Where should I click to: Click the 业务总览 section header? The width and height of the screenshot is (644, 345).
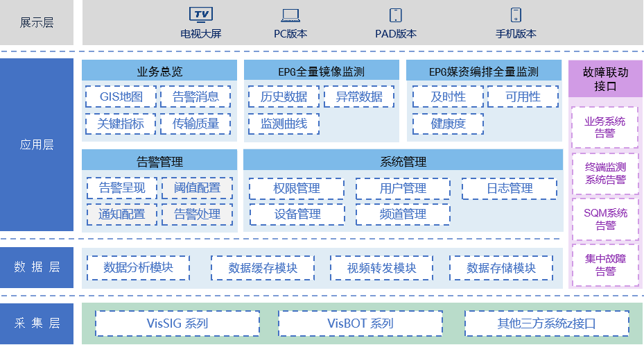(159, 71)
